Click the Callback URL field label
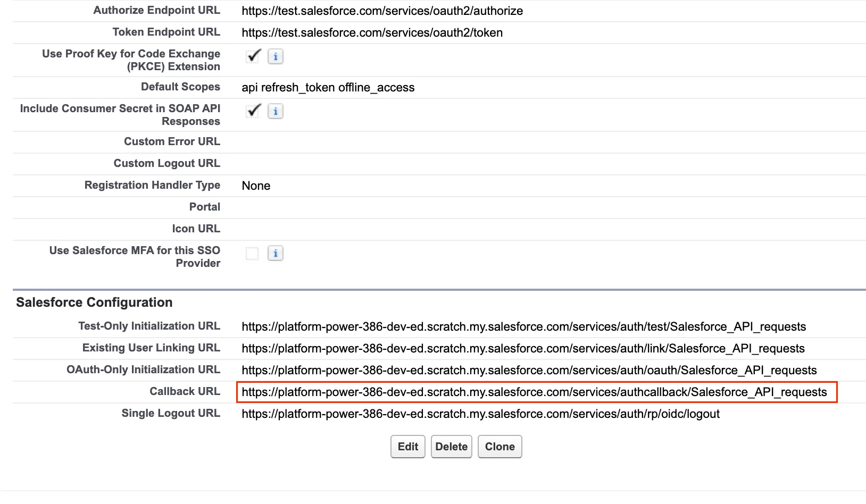The height and width of the screenshot is (504, 866). pos(185,392)
